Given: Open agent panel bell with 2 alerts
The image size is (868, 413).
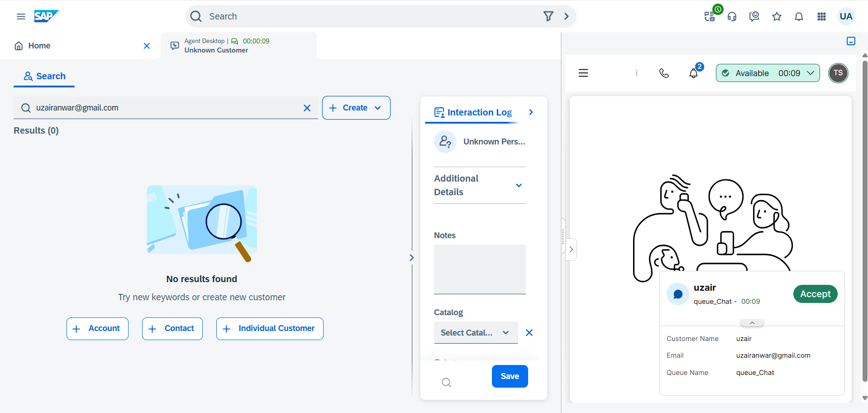Looking at the screenshot, I should [x=694, y=73].
